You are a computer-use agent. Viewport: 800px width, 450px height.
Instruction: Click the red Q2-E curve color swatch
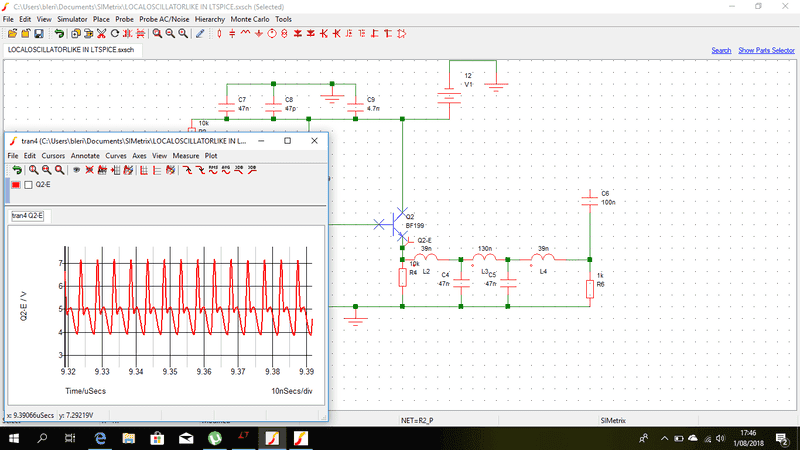[16, 185]
